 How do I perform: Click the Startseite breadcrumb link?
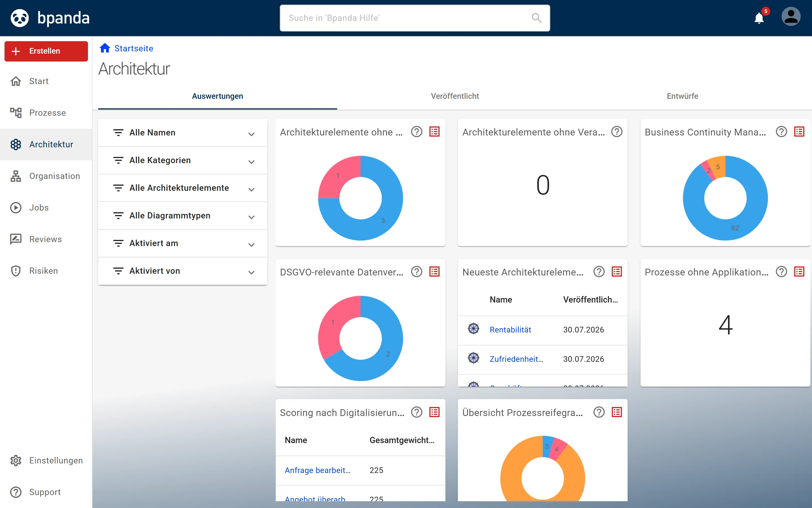pyautogui.click(x=134, y=48)
